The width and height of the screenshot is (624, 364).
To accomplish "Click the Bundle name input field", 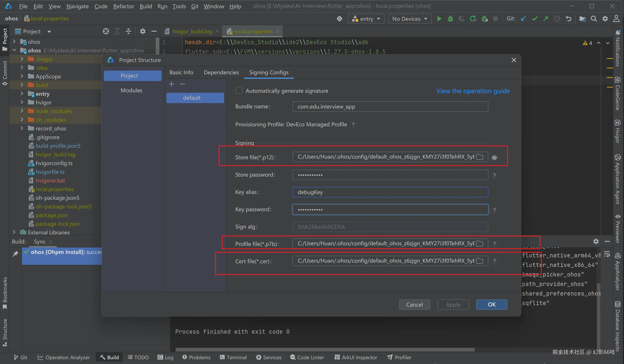I will pyautogui.click(x=390, y=106).
